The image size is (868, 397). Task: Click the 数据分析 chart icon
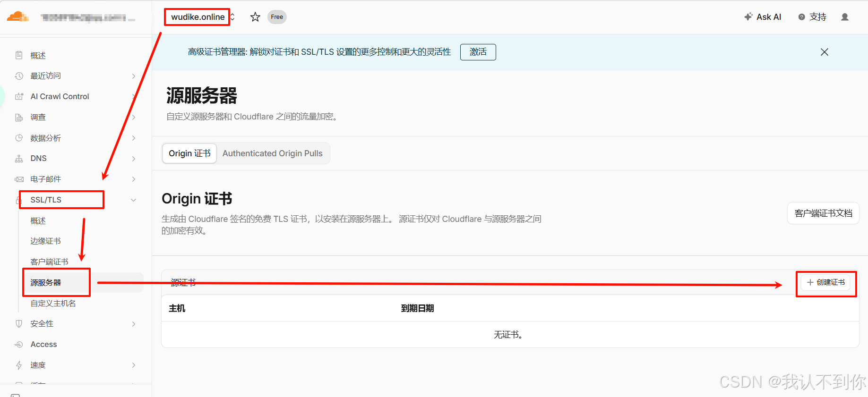(19, 138)
